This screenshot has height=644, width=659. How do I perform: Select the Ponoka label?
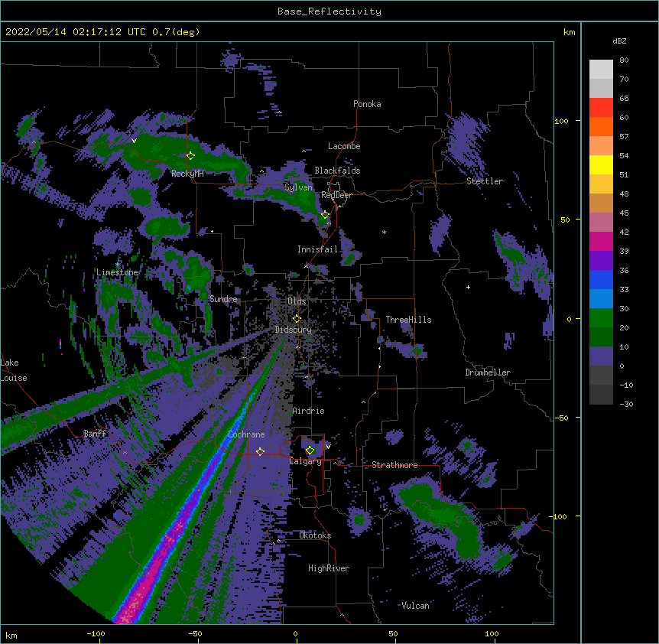[x=367, y=104]
